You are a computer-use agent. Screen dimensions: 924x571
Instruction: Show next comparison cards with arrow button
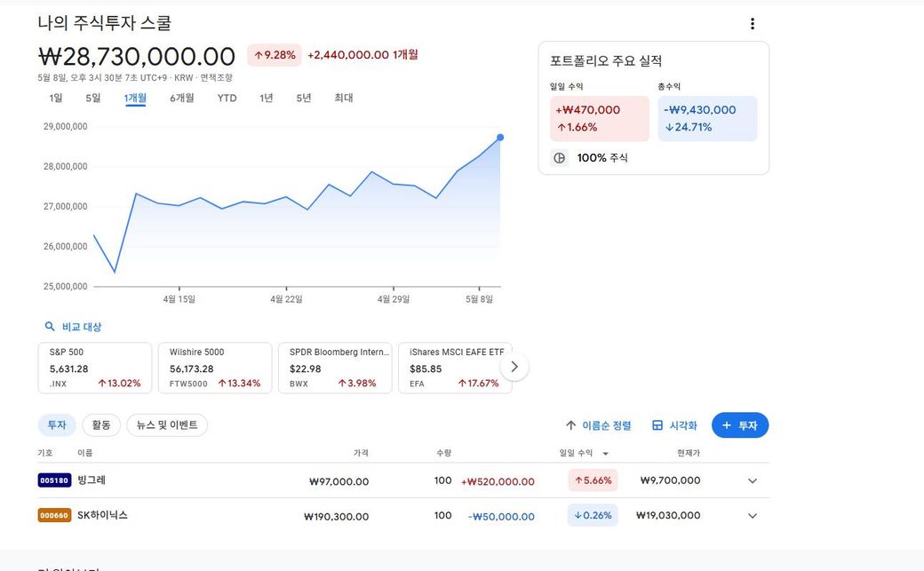[x=514, y=367]
